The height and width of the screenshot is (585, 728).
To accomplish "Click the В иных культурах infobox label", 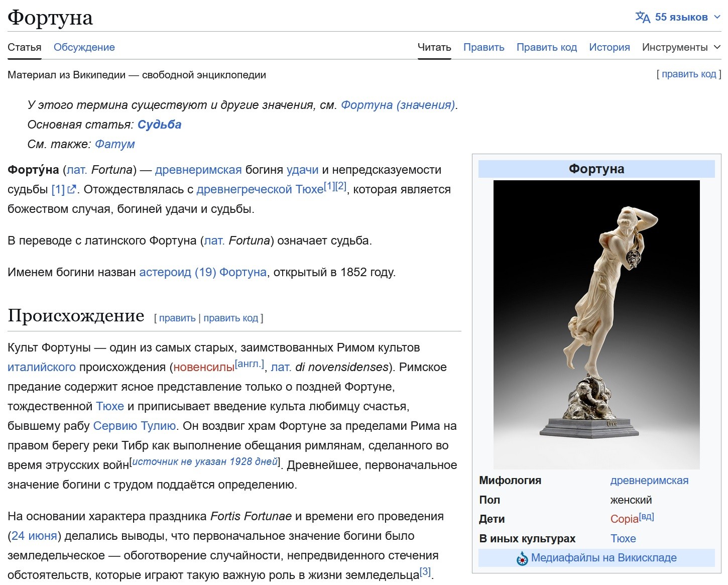I will (527, 539).
